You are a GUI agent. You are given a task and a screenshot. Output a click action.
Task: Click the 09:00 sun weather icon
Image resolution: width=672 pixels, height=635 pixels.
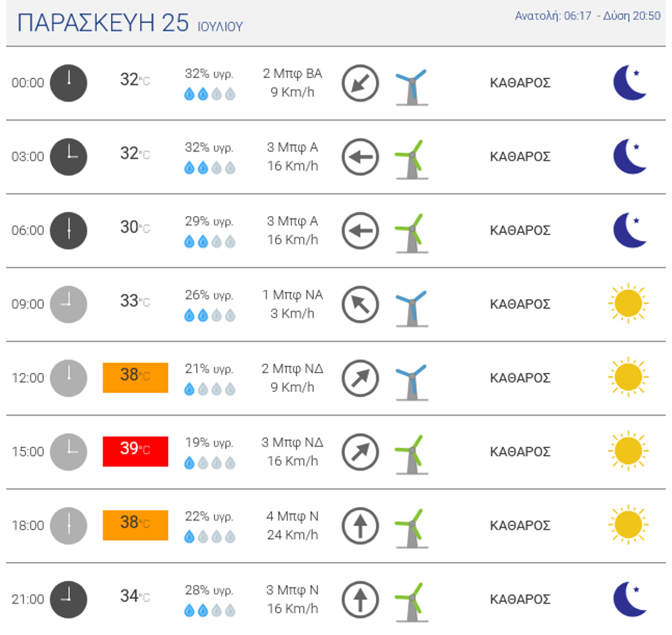tap(628, 304)
